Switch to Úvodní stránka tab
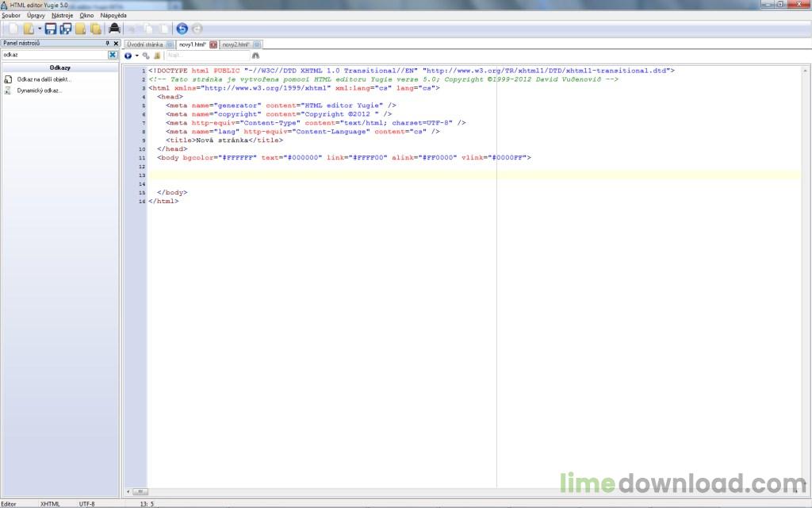The image size is (812, 508). [145, 44]
